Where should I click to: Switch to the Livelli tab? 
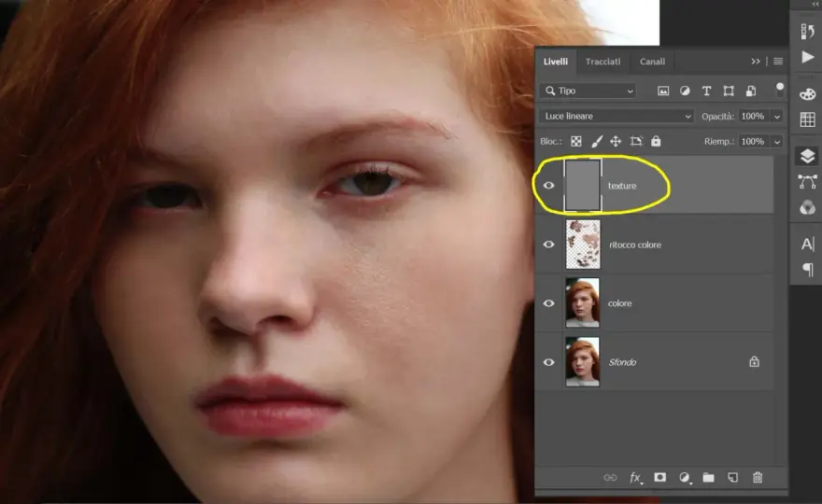click(556, 62)
